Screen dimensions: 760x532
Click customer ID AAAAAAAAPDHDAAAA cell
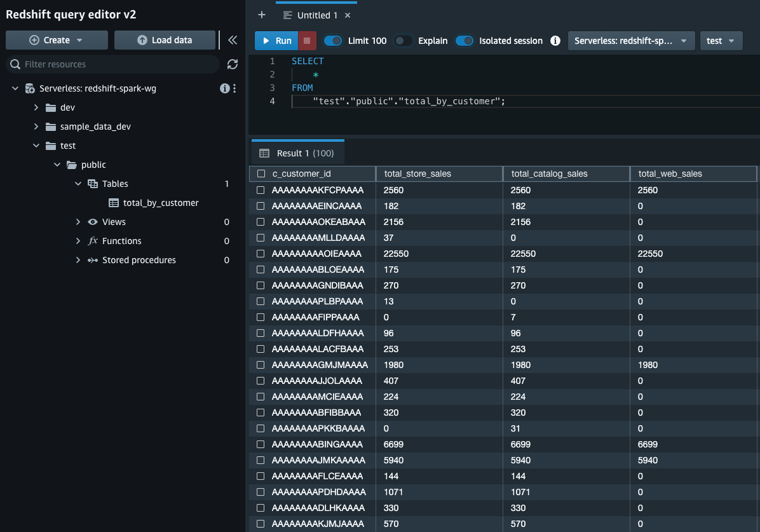(319, 492)
